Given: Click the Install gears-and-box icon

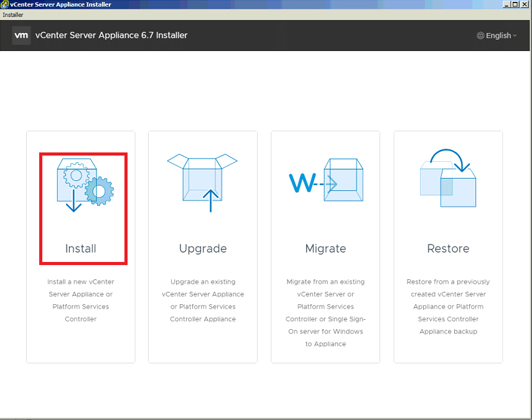Looking at the screenshot, I should click(85, 185).
